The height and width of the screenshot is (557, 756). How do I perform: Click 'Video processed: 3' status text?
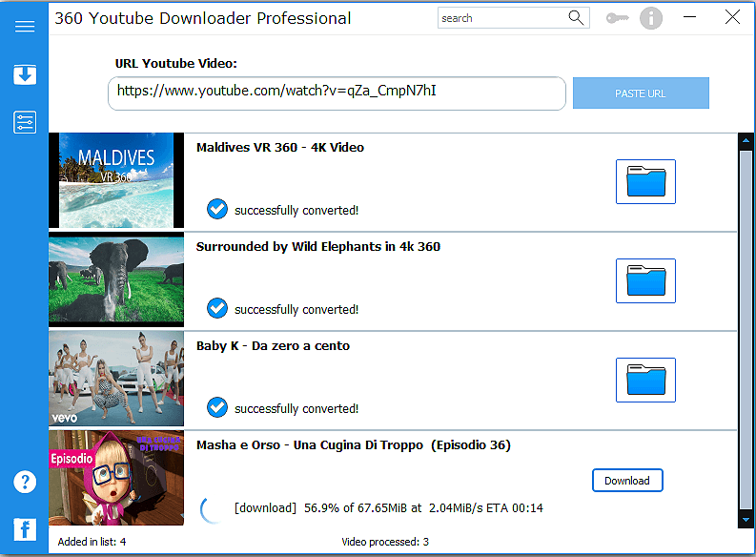385,542
